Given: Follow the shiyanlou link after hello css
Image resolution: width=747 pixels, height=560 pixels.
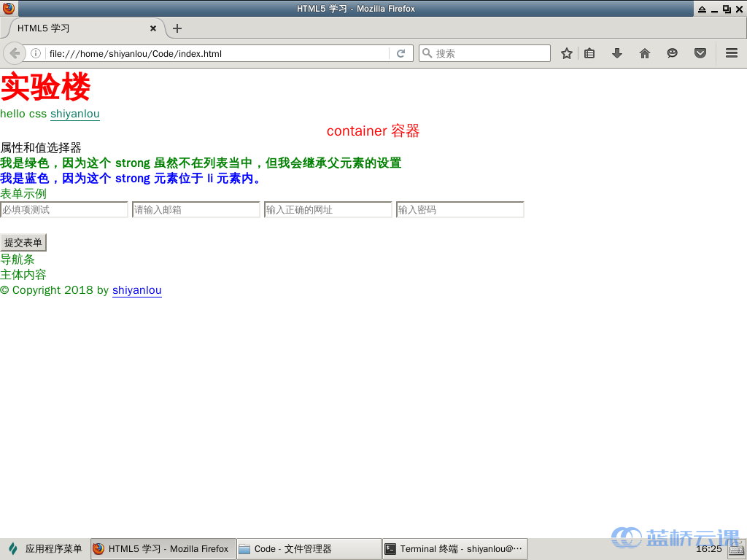Looking at the screenshot, I should [x=74, y=114].
